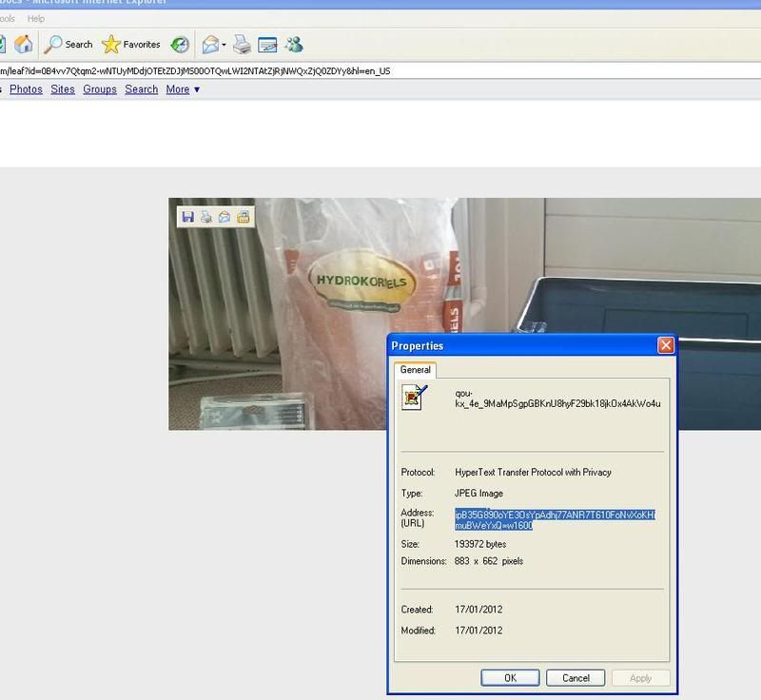Open the Sites link

[63, 89]
